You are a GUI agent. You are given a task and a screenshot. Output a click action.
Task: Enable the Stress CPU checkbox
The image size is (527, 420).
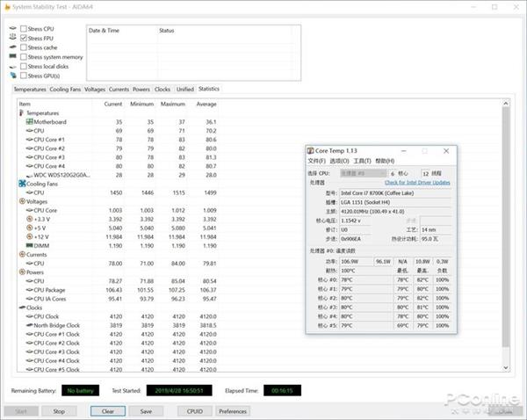coord(24,29)
